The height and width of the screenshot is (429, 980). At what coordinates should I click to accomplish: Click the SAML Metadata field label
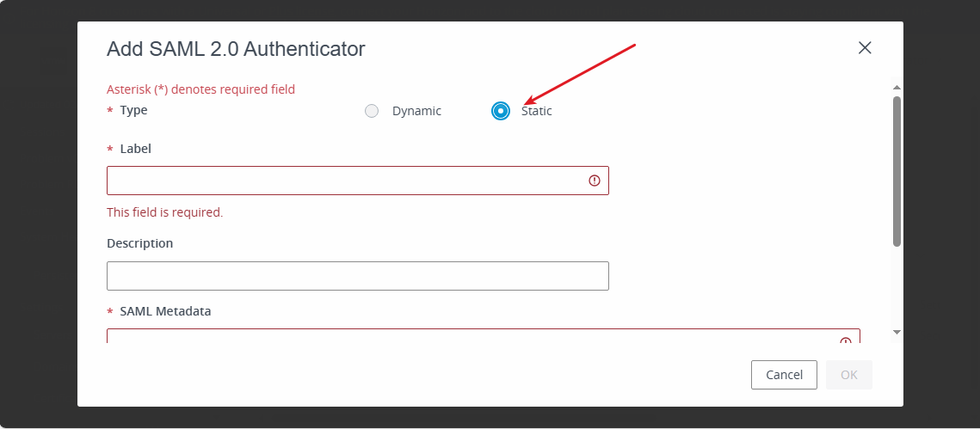pos(165,311)
